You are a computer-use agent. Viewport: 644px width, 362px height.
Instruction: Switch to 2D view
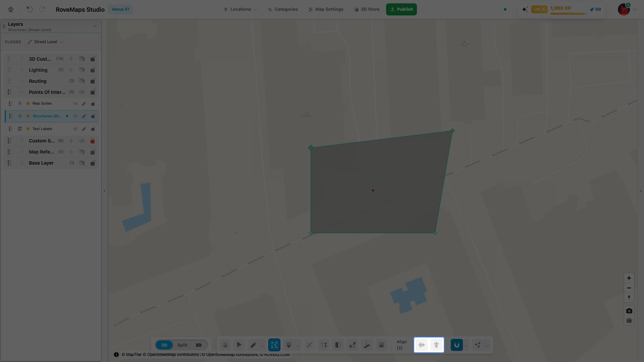coord(164,345)
